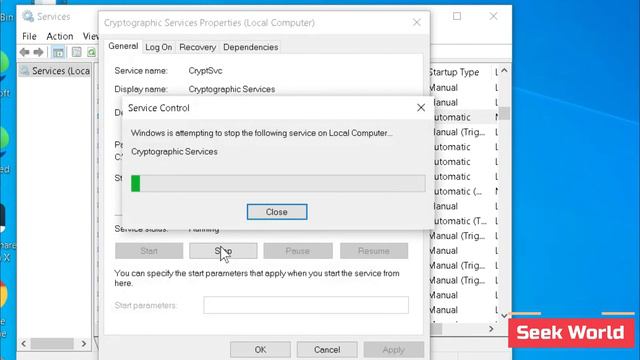
Task: Click the Services gear icon in title bar
Action: click(x=28, y=16)
